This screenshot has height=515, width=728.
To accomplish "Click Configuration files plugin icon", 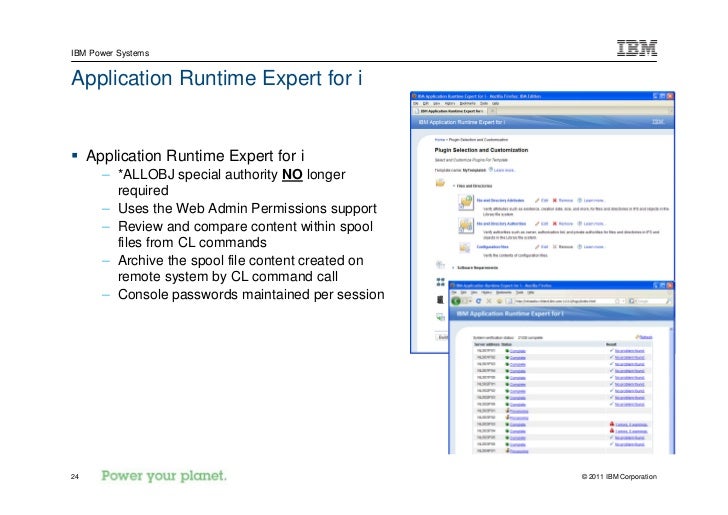I will click(465, 248).
